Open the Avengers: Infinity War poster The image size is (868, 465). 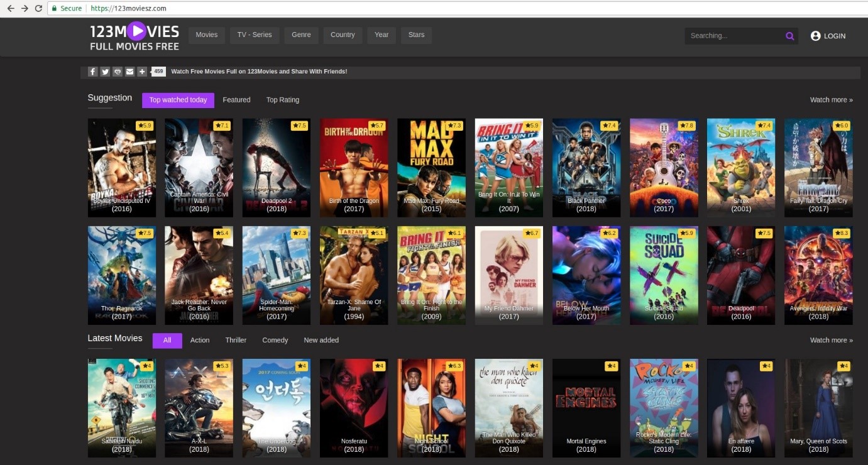(x=818, y=276)
